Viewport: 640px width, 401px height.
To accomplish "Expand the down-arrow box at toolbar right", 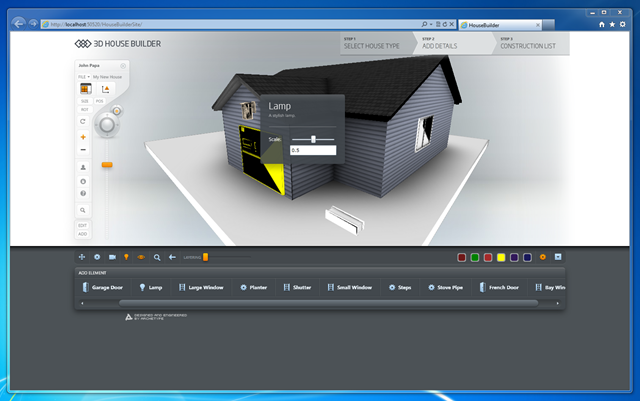I will 558,257.
